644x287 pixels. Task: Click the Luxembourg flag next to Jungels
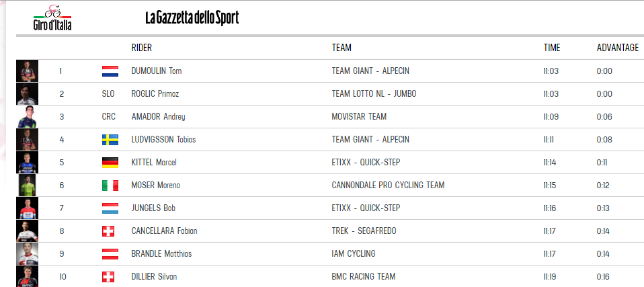point(110,208)
